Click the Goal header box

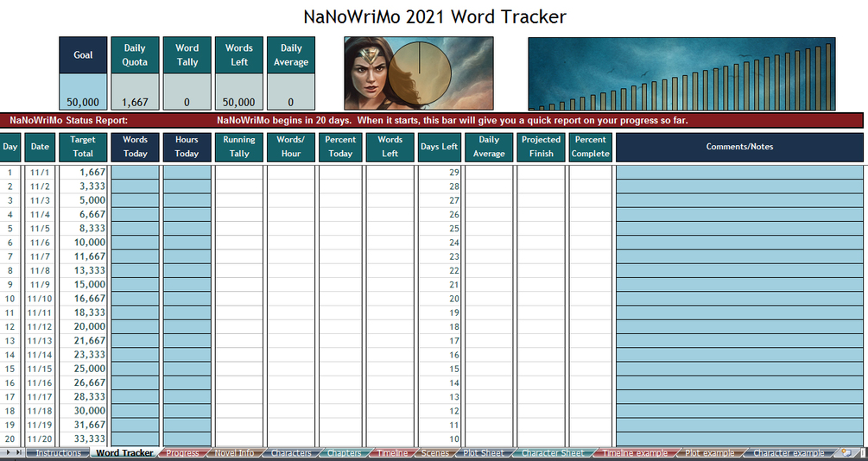point(83,55)
